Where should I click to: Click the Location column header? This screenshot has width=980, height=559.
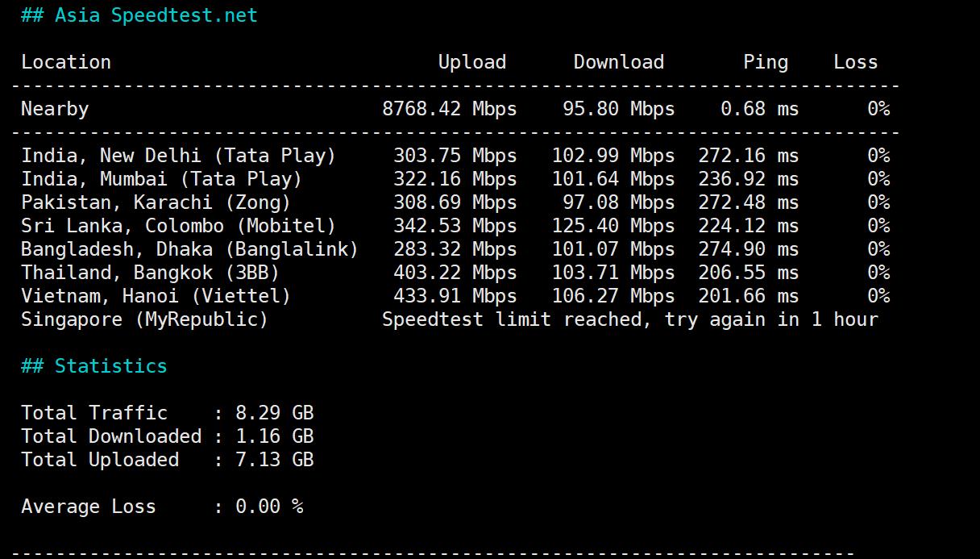(x=66, y=62)
